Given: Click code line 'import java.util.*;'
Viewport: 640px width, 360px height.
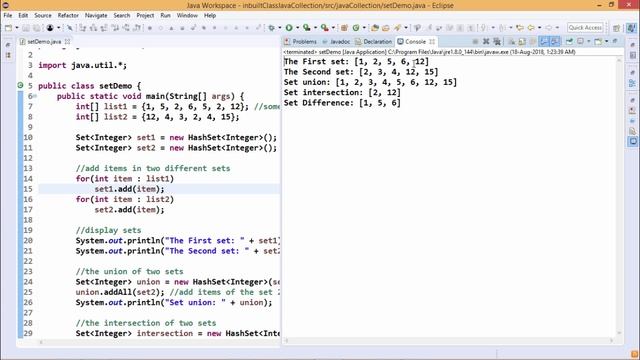Looking at the screenshot, I should [x=82, y=65].
